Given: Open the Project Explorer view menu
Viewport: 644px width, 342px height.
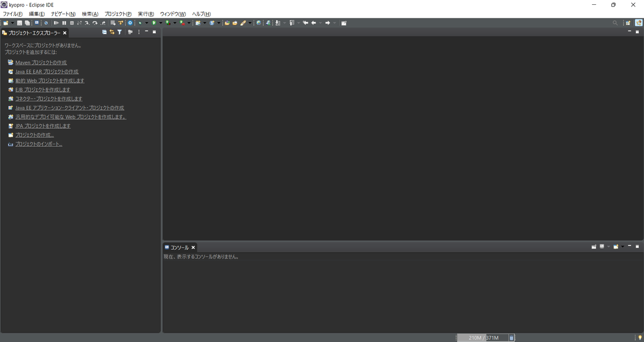Looking at the screenshot, I should point(138,32).
